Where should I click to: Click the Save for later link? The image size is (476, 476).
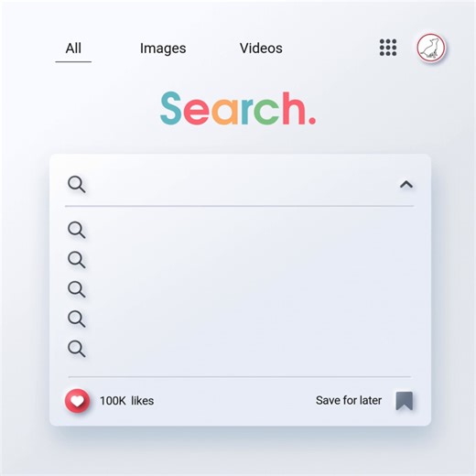[x=349, y=400]
